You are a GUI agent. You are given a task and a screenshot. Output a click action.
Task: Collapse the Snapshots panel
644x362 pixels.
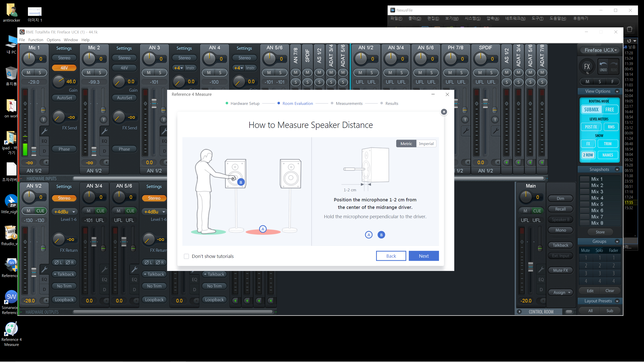click(617, 169)
